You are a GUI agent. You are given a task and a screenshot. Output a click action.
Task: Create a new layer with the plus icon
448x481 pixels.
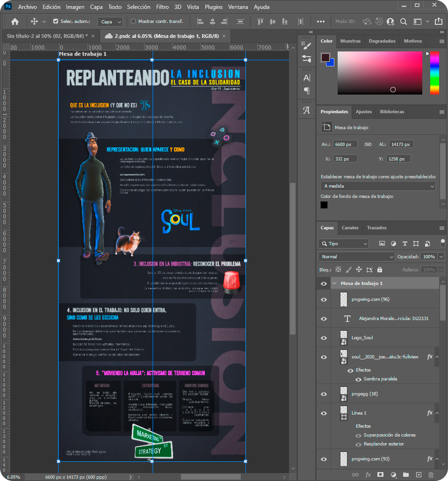point(419,474)
